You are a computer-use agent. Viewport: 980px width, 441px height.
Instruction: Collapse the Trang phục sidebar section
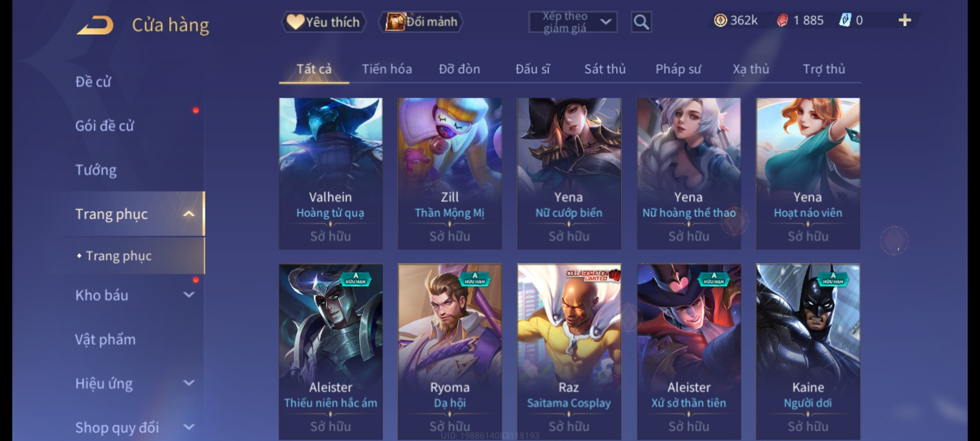(189, 214)
